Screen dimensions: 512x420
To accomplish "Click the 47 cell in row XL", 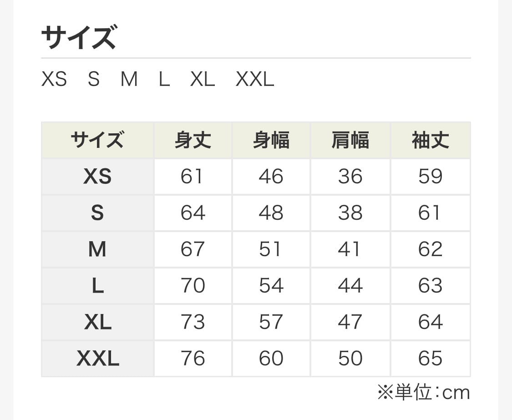I will click(350, 322).
